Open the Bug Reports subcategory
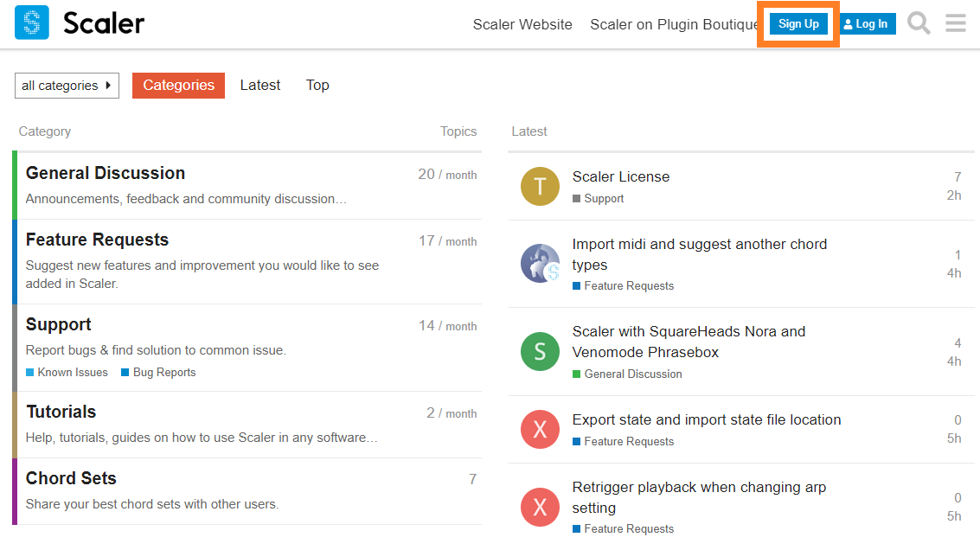This screenshot has width=980, height=550. [x=158, y=373]
